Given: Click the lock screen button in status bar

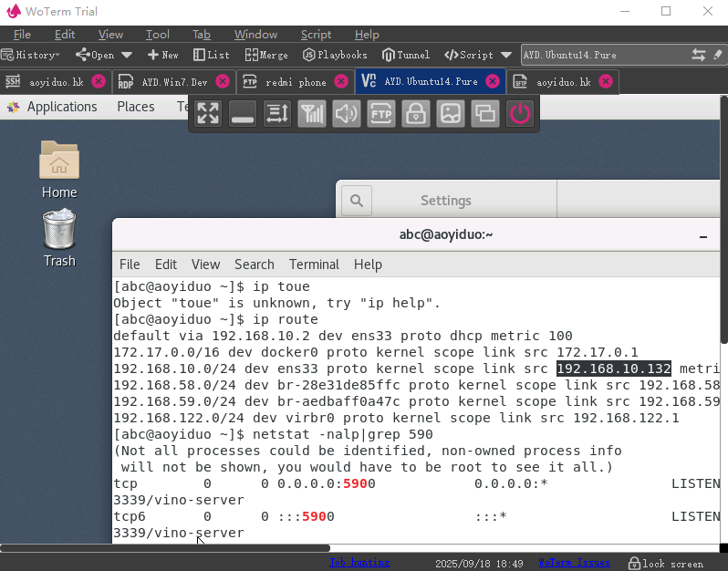Looking at the screenshot, I should pos(665,563).
